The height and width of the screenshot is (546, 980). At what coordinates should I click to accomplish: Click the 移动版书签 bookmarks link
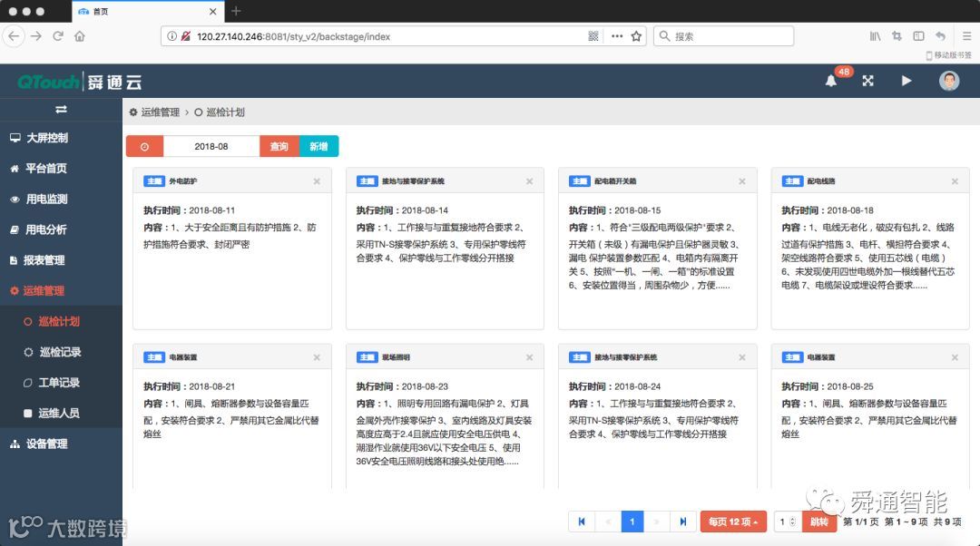tap(949, 55)
